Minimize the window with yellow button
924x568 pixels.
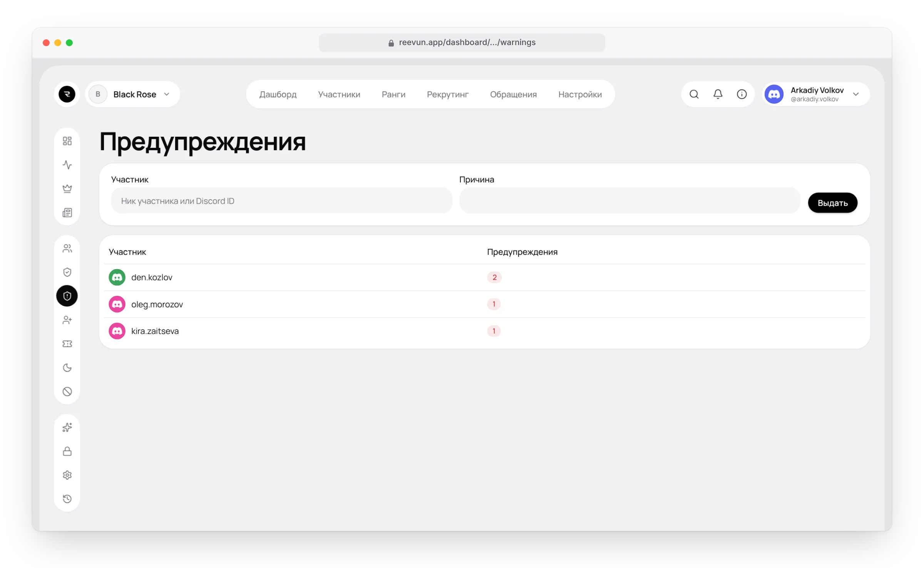[58, 43]
